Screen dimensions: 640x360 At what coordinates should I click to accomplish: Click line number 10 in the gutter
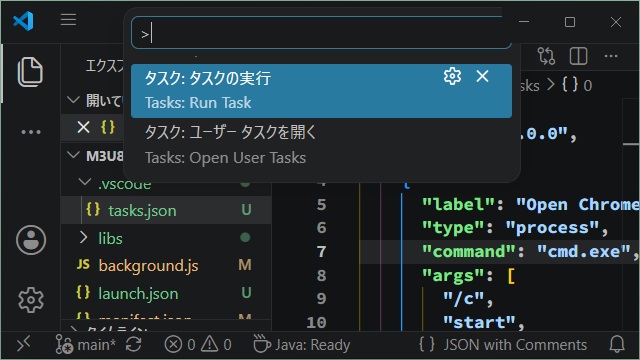click(316, 322)
